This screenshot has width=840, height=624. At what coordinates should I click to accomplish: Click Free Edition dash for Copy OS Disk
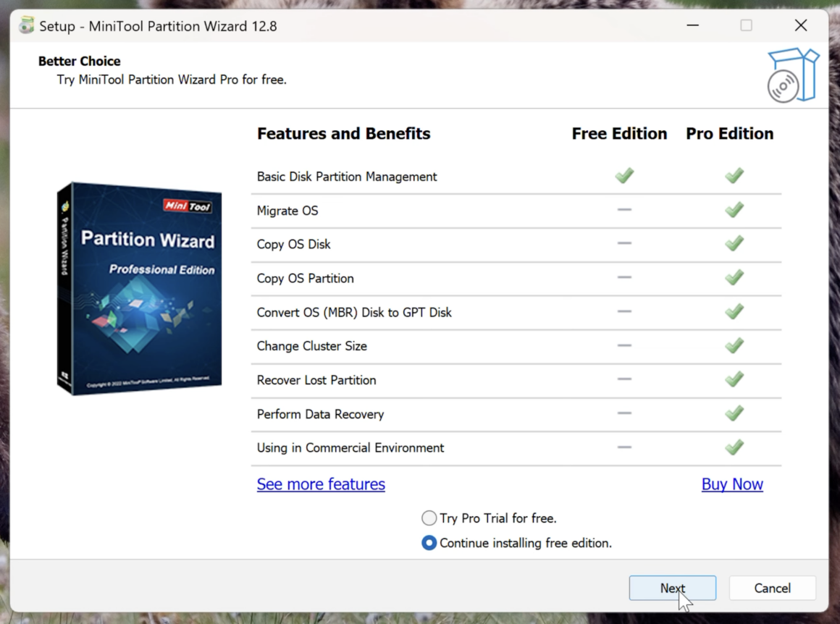point(625,243)
